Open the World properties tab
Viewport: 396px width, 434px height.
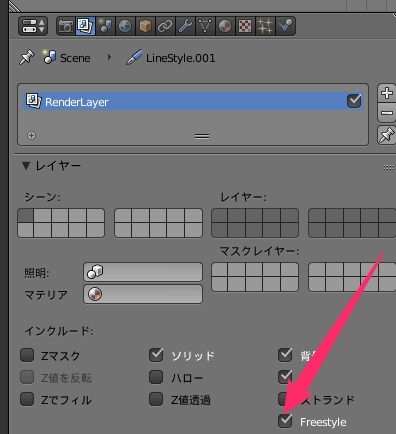tap(125, 26)
